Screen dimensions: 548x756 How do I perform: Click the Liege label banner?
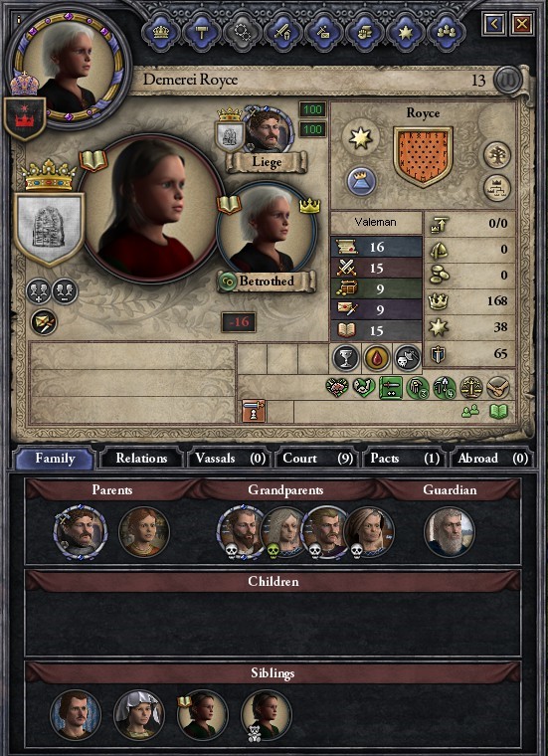pyautogui.click(x=267, y=162)
